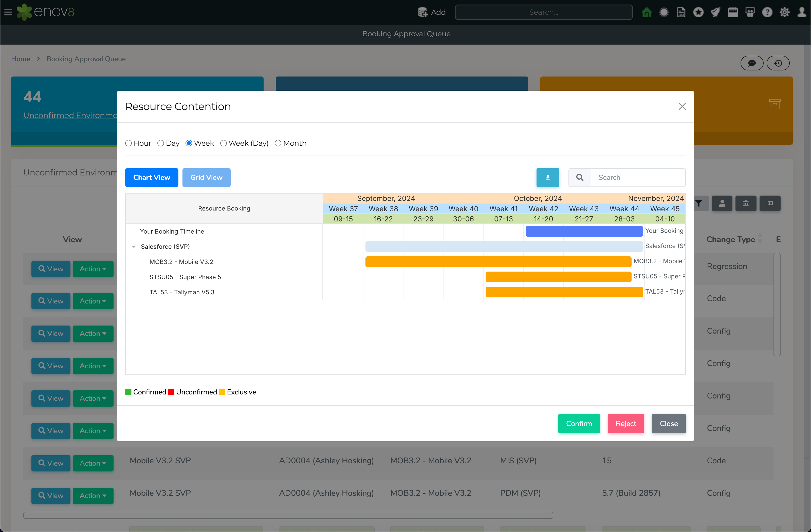Open Action dropdown in first Code row

(x=93, y=301)
